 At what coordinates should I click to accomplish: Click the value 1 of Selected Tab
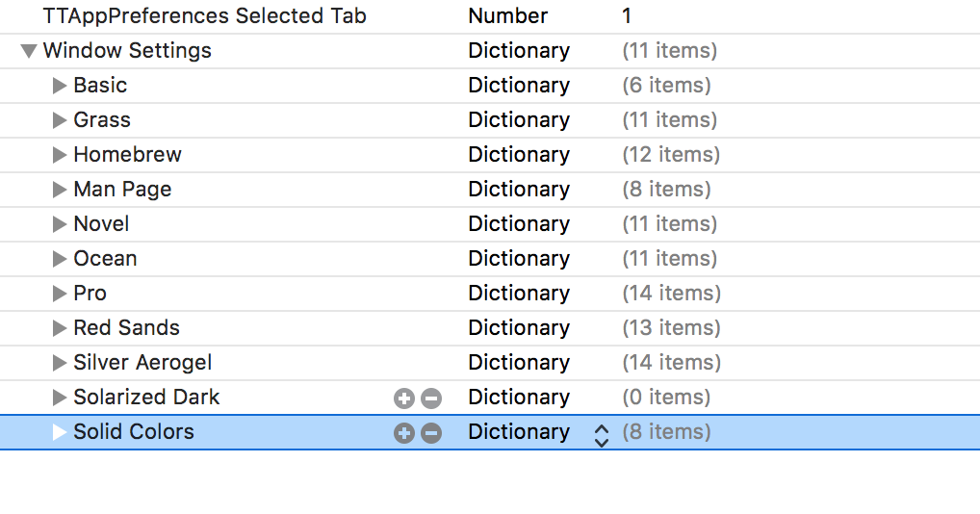coord(628,16)
